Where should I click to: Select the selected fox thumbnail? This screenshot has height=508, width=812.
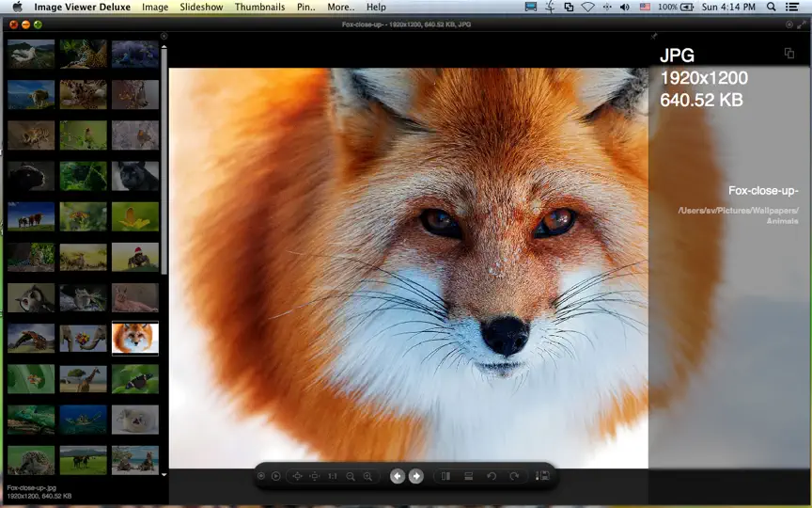135,339
